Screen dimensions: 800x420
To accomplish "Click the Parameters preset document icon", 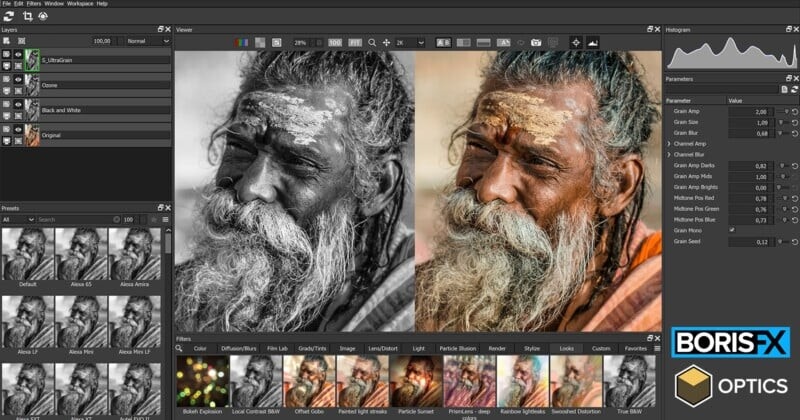I will [x=784, y=89].
